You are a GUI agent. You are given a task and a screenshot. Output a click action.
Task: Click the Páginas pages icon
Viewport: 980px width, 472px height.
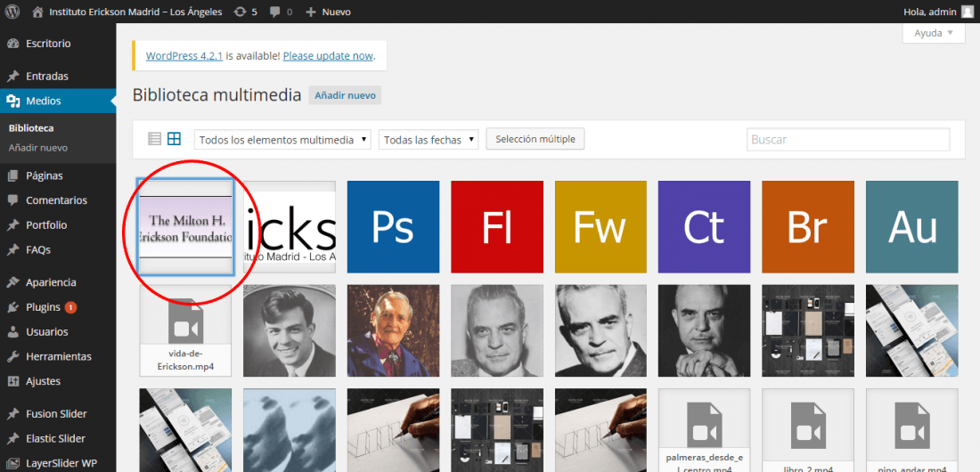[x=12, y=175]
